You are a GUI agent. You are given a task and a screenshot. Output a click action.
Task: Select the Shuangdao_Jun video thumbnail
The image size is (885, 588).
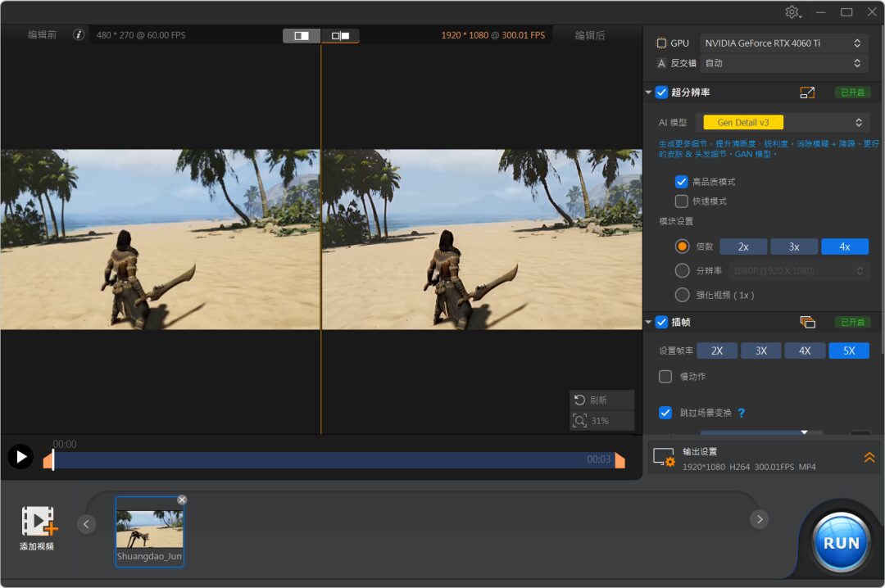pos(150,531)
